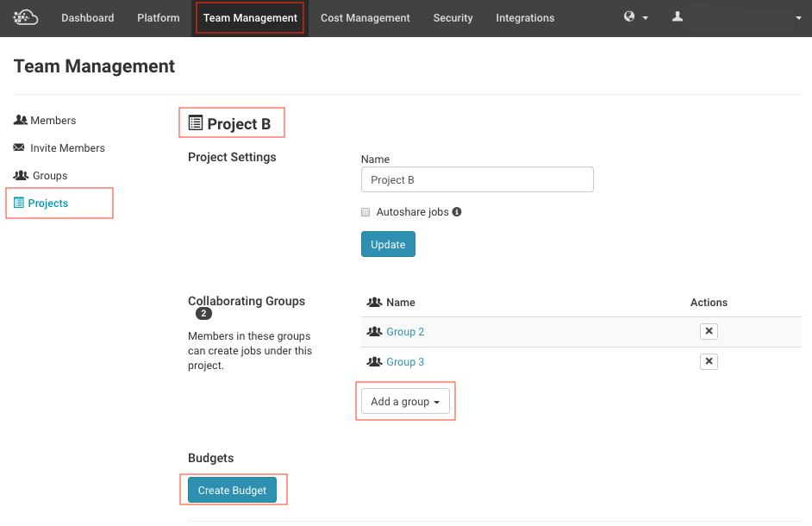This screenshot has height=526, width=812.
Task: Remove Group 2 with X icon
Action: 709,332
